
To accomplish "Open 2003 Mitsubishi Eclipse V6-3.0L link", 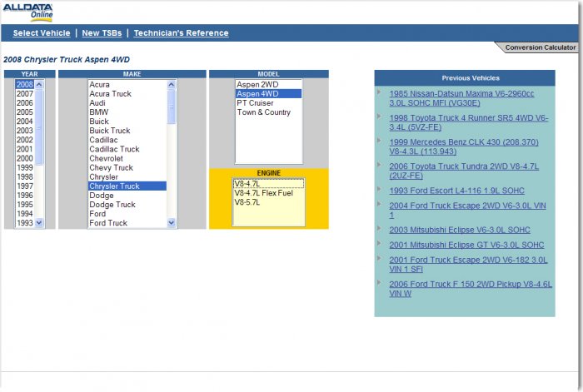I will click(x=460, y=230).
